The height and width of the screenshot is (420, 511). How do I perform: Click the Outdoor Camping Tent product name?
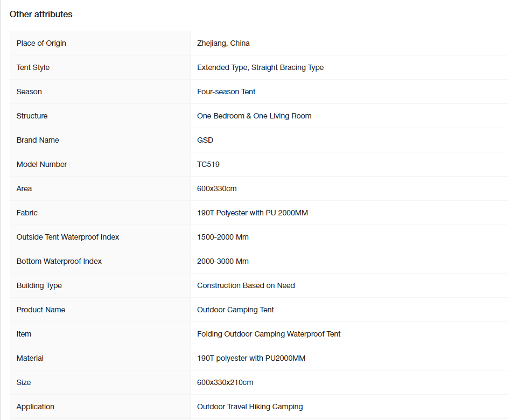(x=235, y=310)
